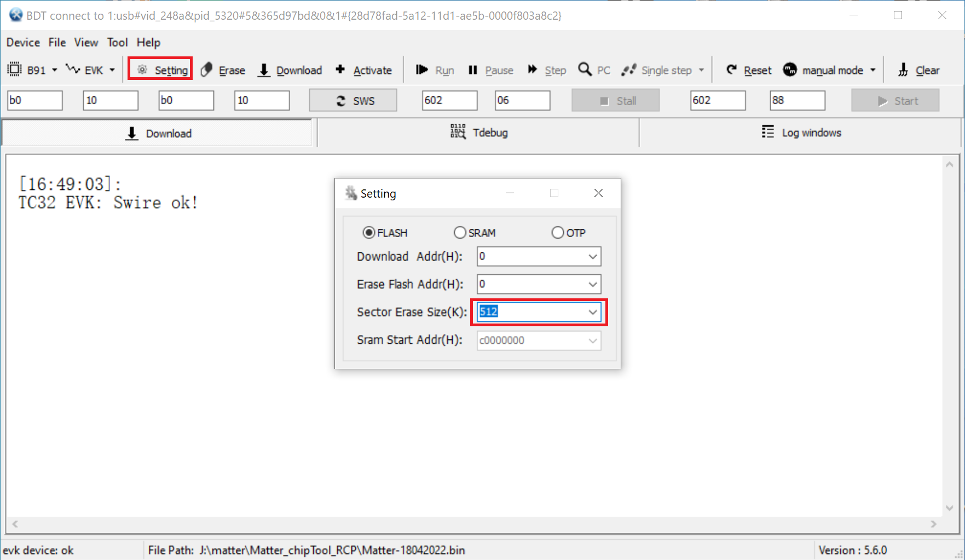Open the Device menu
This screenshot has width=965, height=560.
(23, 42)
